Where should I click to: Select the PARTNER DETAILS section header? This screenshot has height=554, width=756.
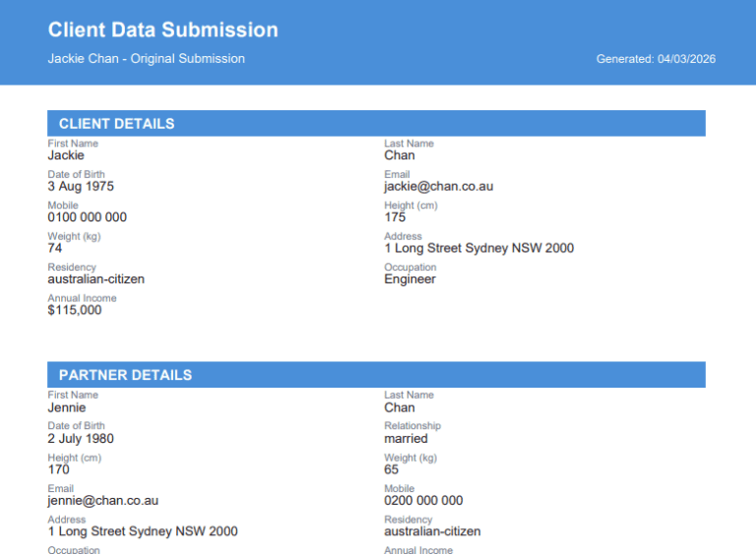coord(125,375)
